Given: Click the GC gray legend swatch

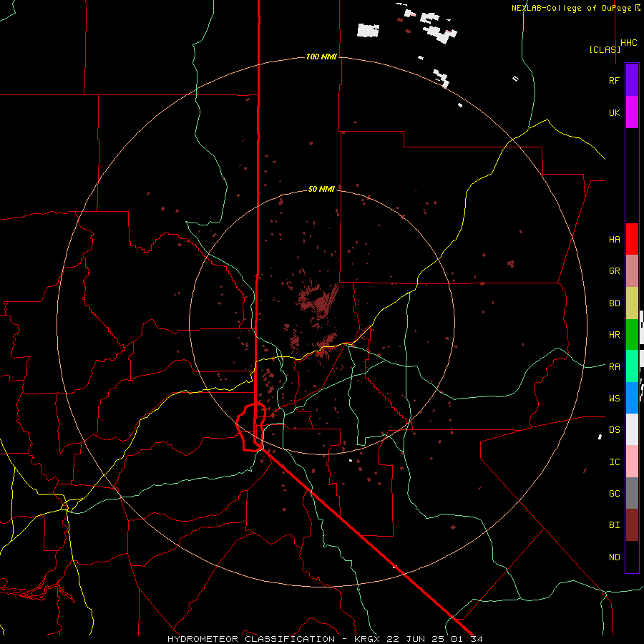Looking at the screenshot, I should coord(632,493).
